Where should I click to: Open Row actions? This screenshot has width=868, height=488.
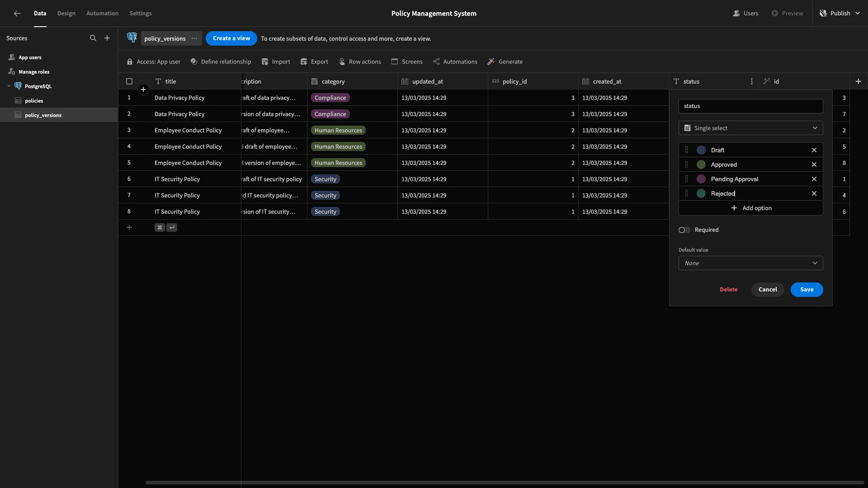[360, 62]
